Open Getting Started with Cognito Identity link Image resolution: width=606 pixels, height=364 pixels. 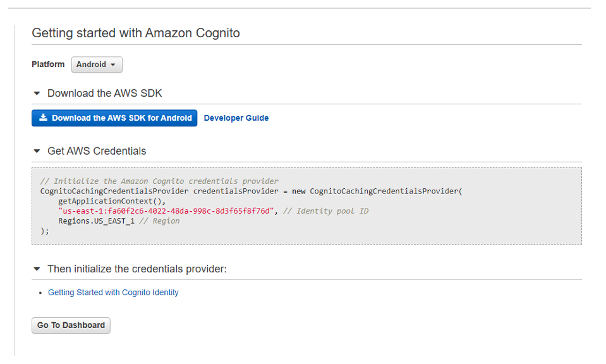(x=113, y=293)
